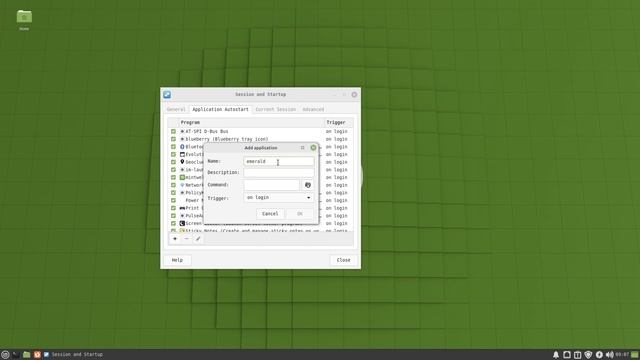Click the remove entry minus icon

[187, 239]
